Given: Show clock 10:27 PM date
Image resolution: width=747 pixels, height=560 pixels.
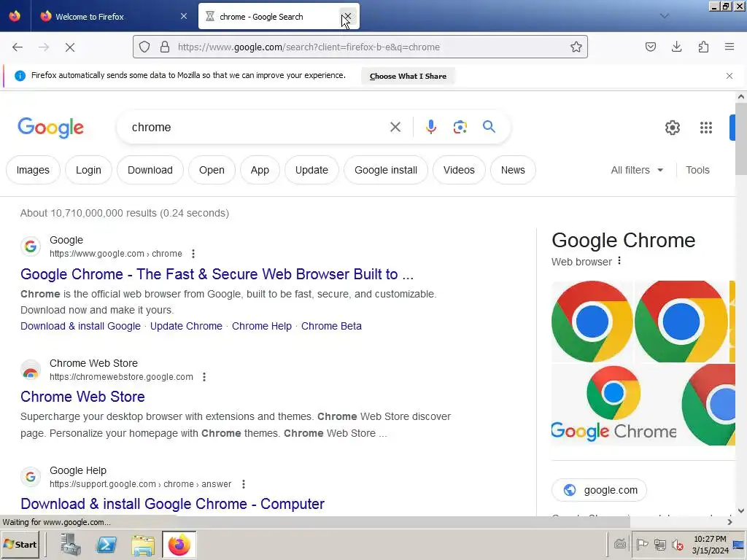Looking at the screenshot, I should tap(710, 544).
